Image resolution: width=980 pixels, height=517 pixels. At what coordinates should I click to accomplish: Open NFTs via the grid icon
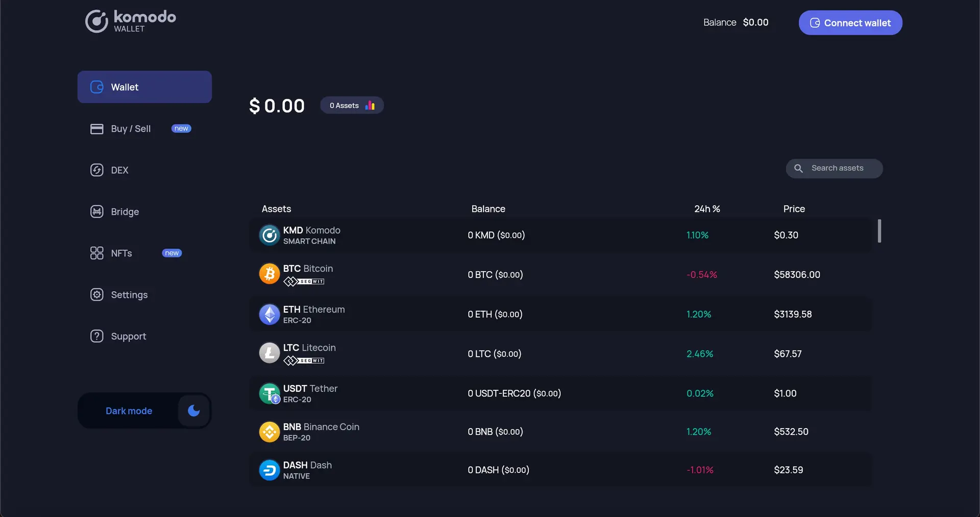pos(96,253)
